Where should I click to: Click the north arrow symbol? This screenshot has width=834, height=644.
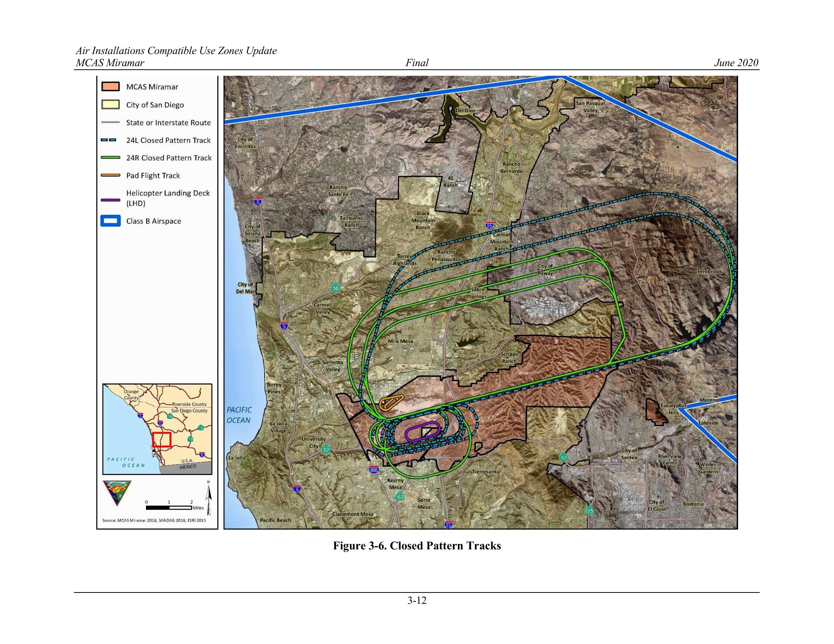click(x=208, y=498)
